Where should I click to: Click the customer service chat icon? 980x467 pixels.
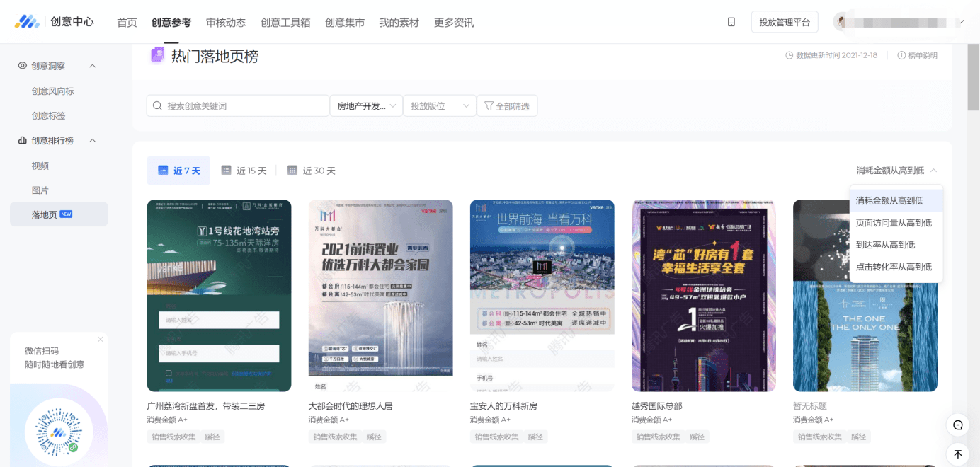pos(957,425)
